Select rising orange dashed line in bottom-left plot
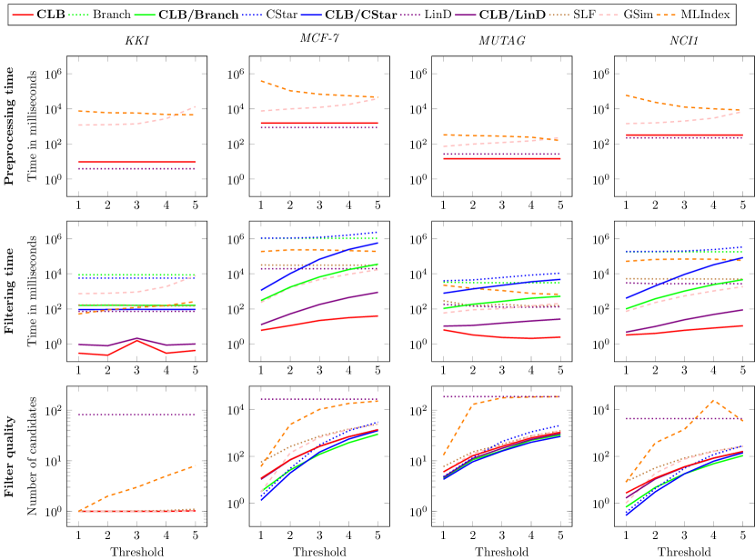This screenshot has width=755, height=560. [x=136, y=487]
